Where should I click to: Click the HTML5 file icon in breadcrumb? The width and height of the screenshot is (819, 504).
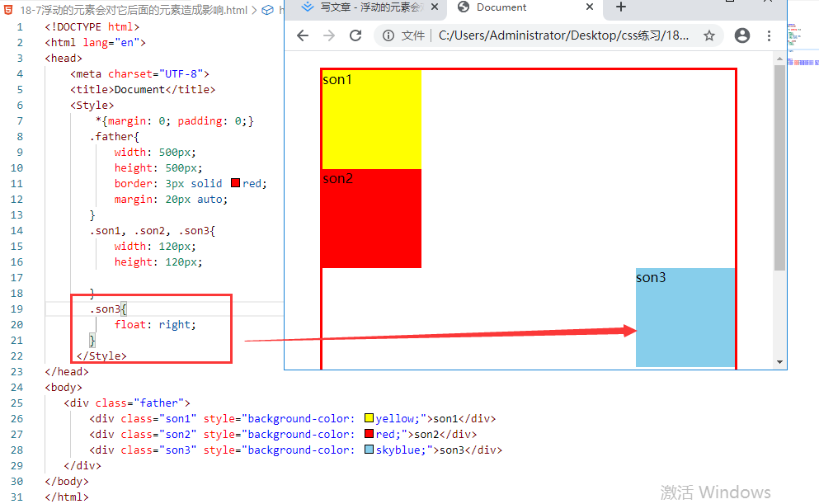click(8, 10)
